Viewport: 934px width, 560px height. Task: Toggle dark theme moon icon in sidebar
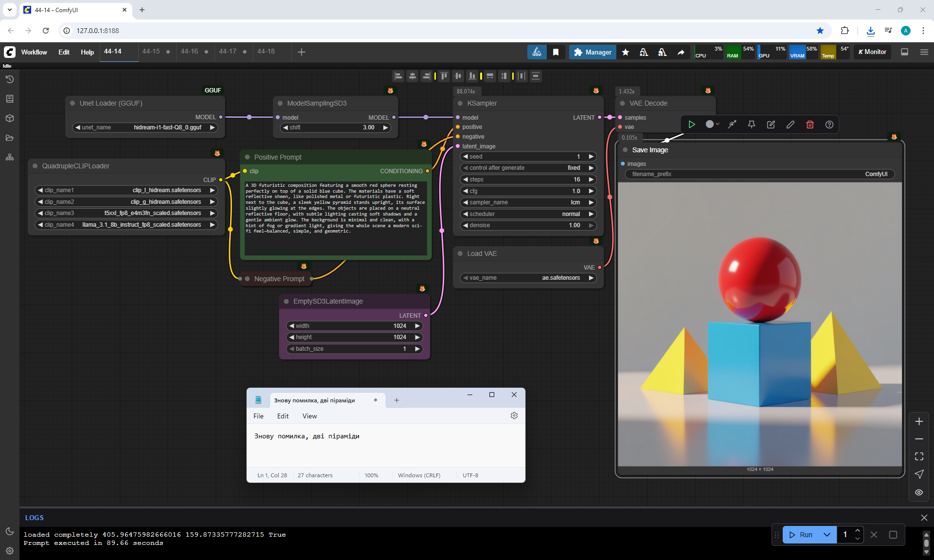(x=10, y=531)
